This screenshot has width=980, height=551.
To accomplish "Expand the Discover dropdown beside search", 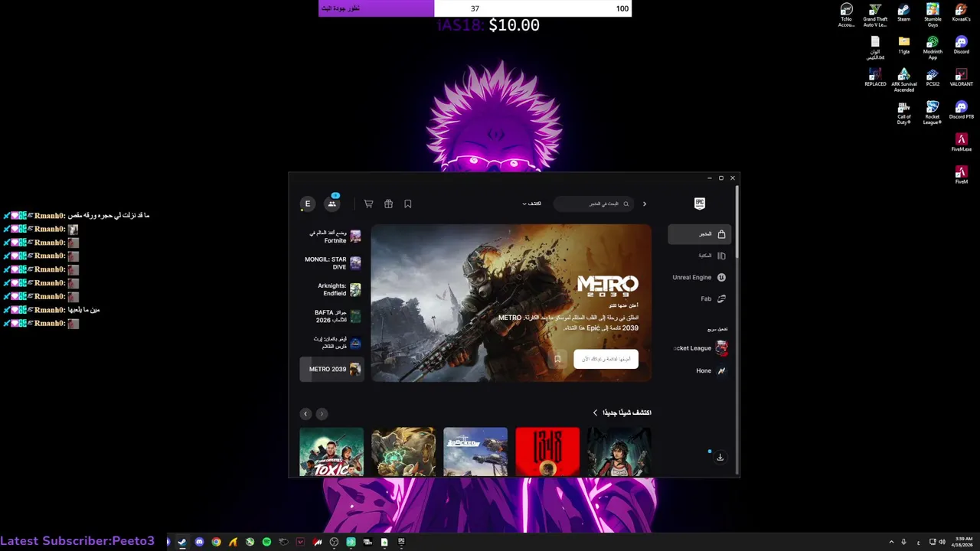I will pyautogui.click(x=532, y=204).
